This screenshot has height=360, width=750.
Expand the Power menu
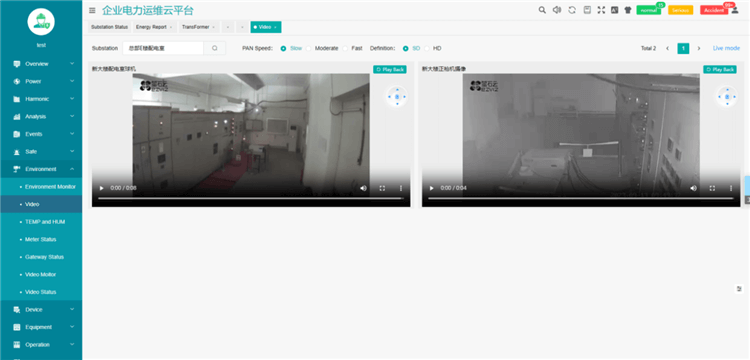coord(41,81)
